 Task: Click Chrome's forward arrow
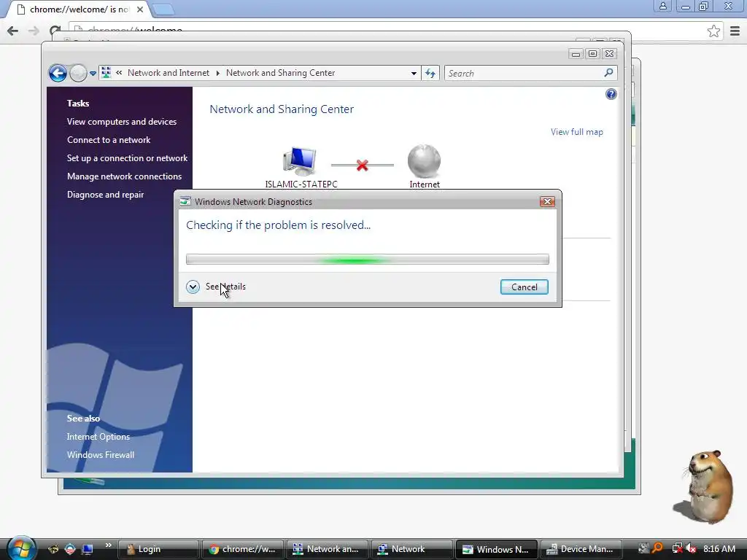[34, 31]
